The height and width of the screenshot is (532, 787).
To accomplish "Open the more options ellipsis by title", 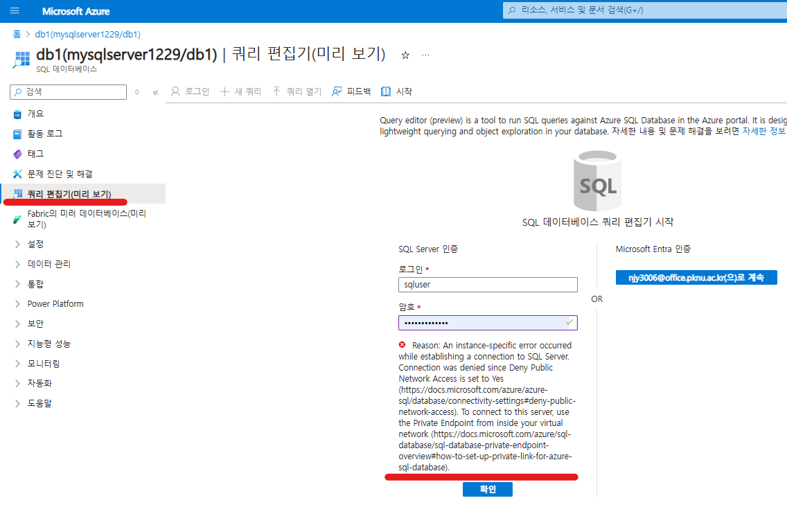I will pos(425,55).
